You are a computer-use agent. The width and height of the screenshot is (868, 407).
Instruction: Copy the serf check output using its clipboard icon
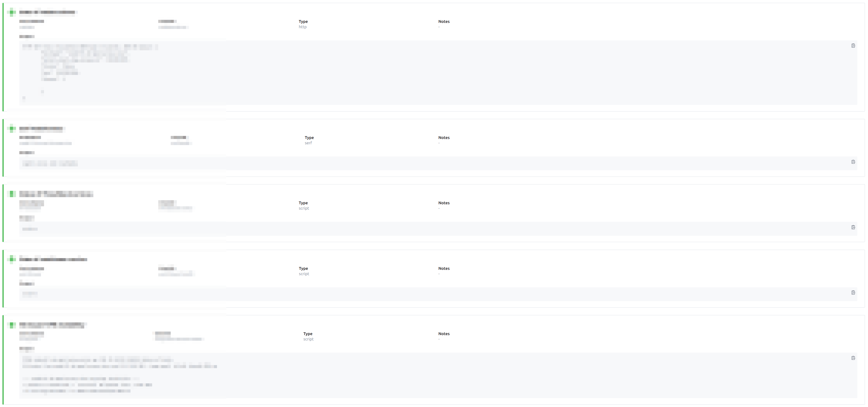(853, 162)
